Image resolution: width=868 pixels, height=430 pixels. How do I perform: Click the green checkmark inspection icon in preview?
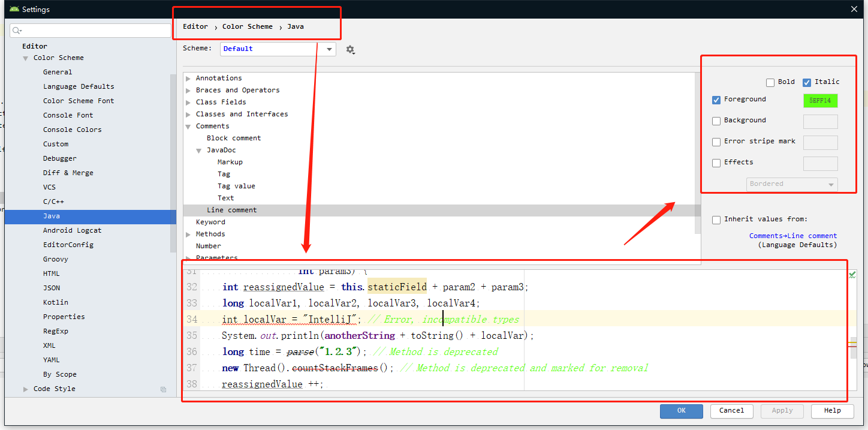click(x=852, y=274)
